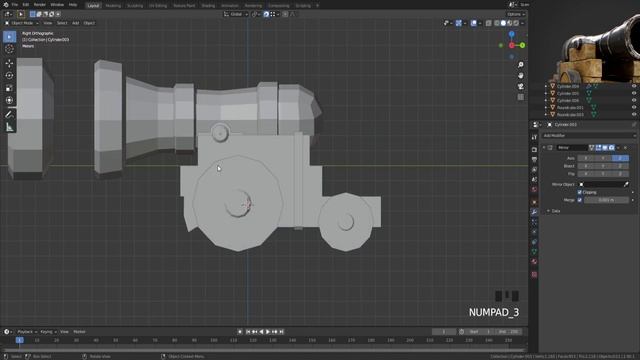Click the Merge distance value field
Image resolution: width=640 pixels, height=360 pixels.
(607, 200)
